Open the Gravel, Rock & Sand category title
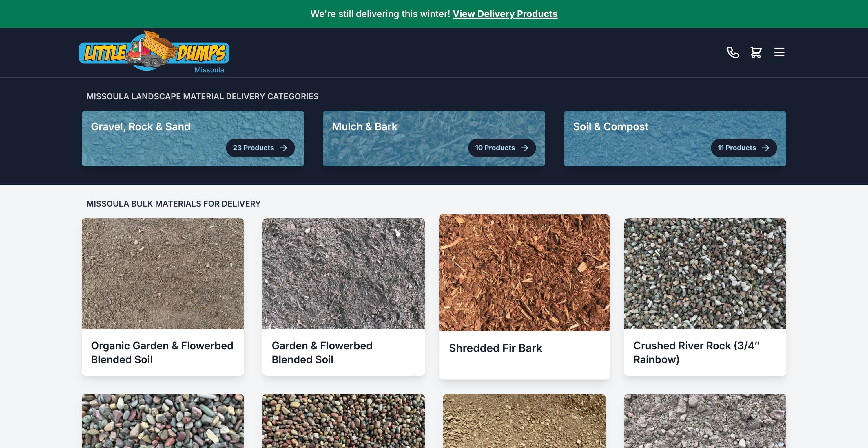 [x=141, y=126]
